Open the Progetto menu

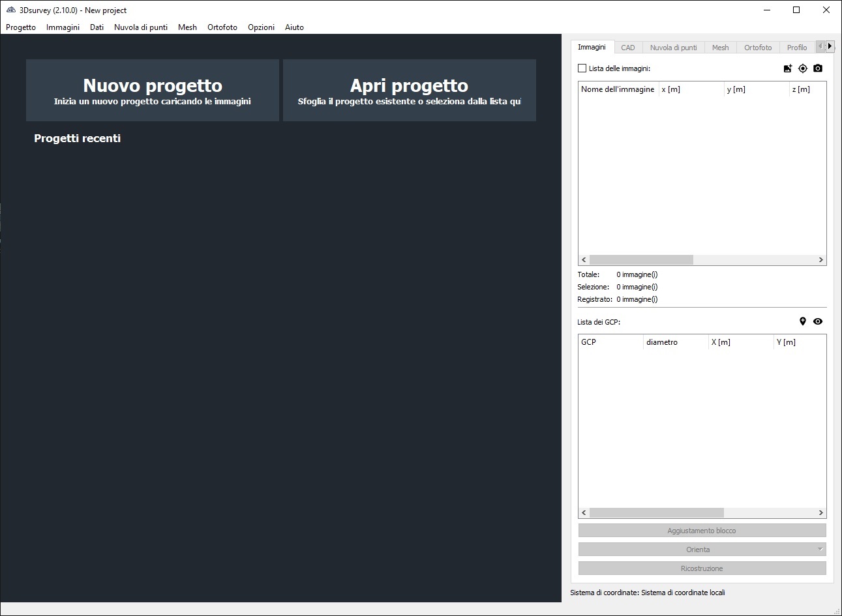(x=21, y=27)
